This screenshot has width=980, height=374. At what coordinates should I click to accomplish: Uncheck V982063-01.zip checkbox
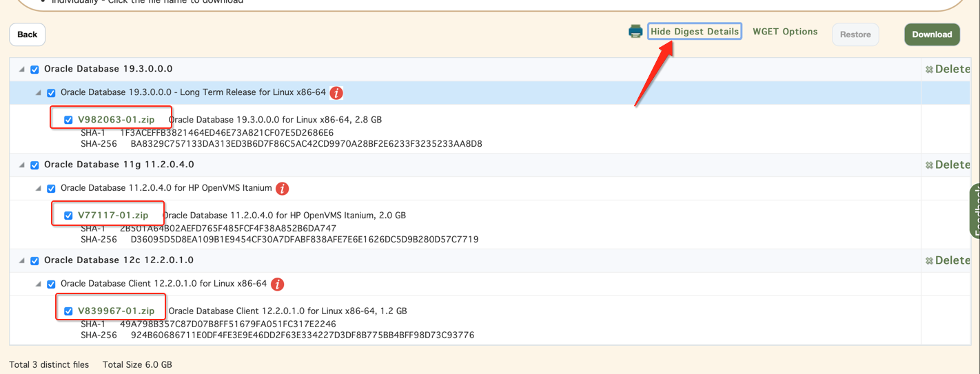[68, 120]
